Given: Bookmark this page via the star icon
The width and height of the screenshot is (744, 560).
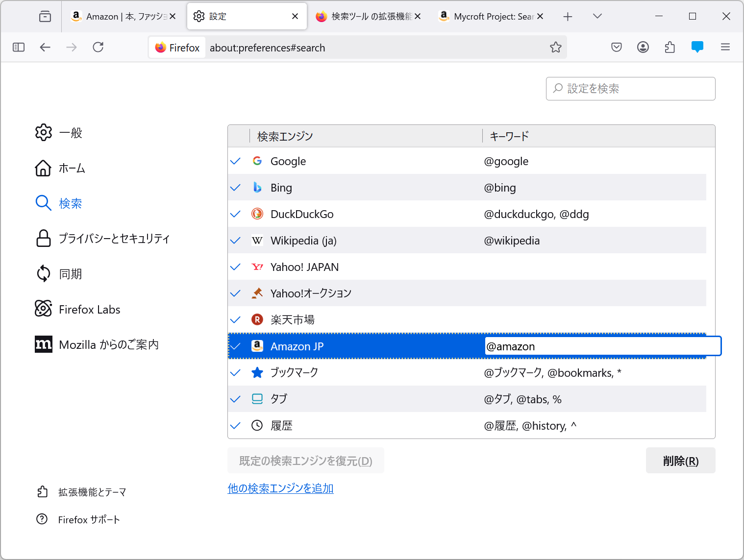Looking at the screenshot, I should tap(555, 48).
